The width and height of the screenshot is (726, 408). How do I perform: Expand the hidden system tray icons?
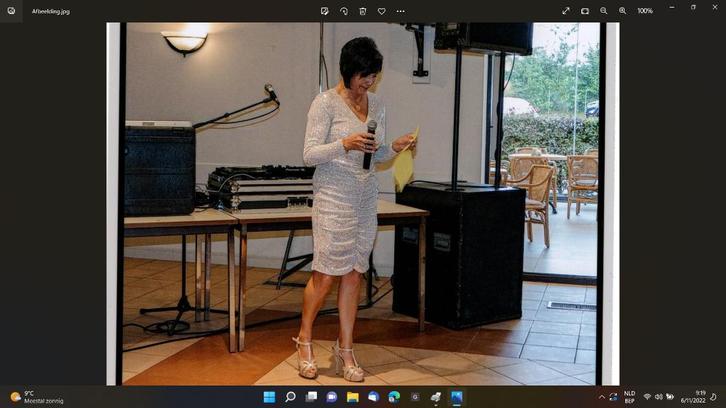[601, 397]
